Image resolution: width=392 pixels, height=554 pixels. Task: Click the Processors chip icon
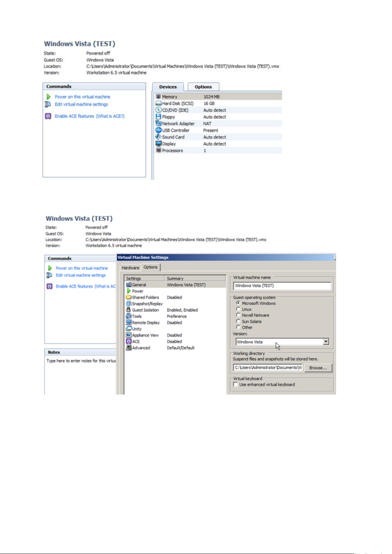(x=159, y=150)
